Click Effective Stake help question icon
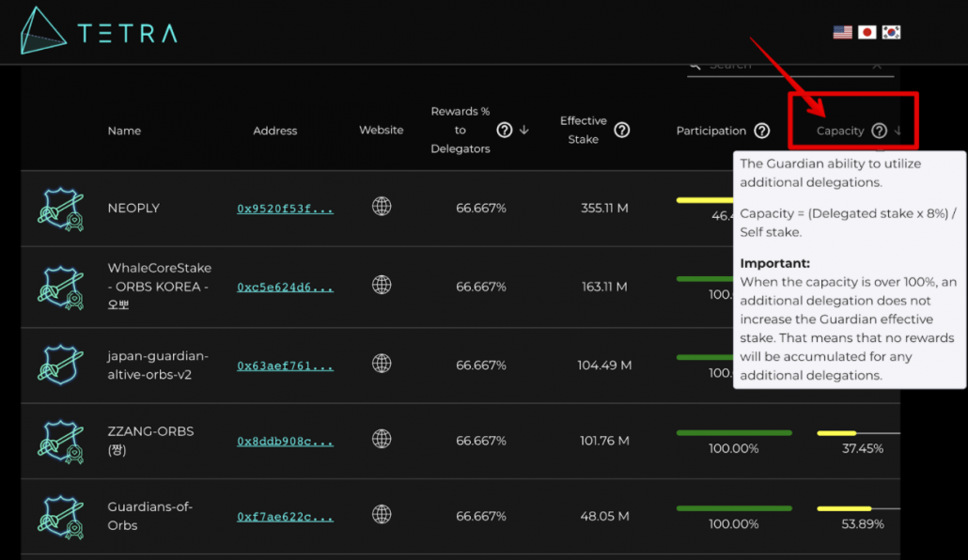 coord(621,130)
